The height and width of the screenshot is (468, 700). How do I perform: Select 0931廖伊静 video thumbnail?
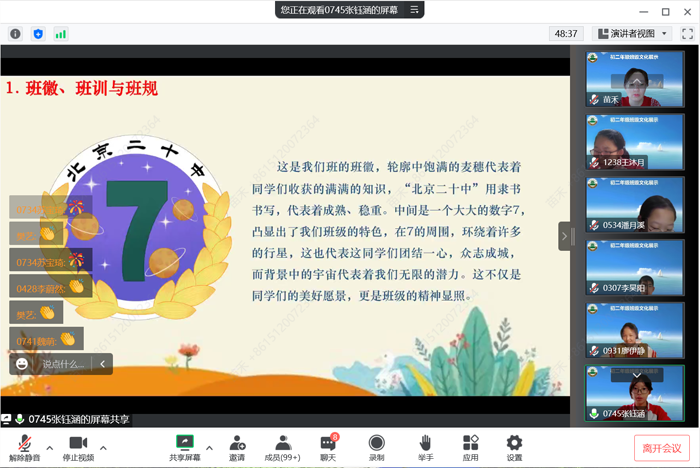[x=634, y=331]
